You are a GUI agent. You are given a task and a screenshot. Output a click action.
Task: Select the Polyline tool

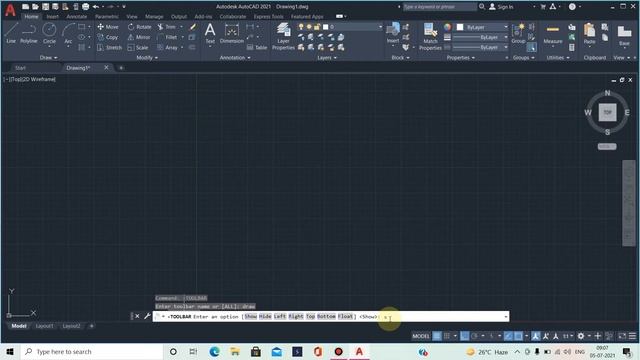pyautogui.click(x=29, y=33)
